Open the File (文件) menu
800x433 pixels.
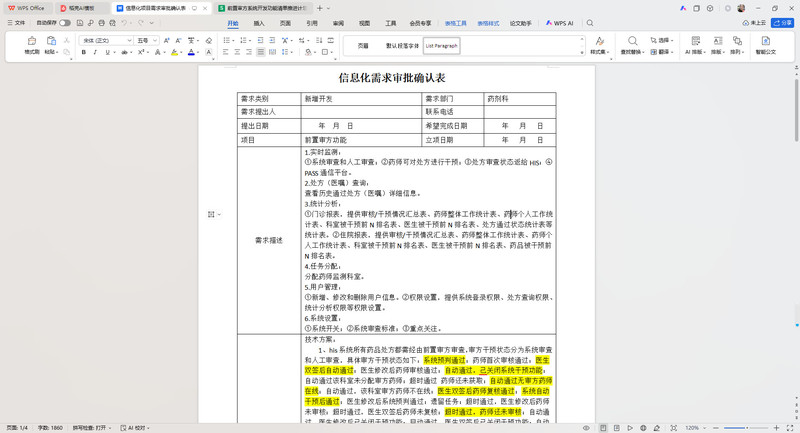(16, 23)
